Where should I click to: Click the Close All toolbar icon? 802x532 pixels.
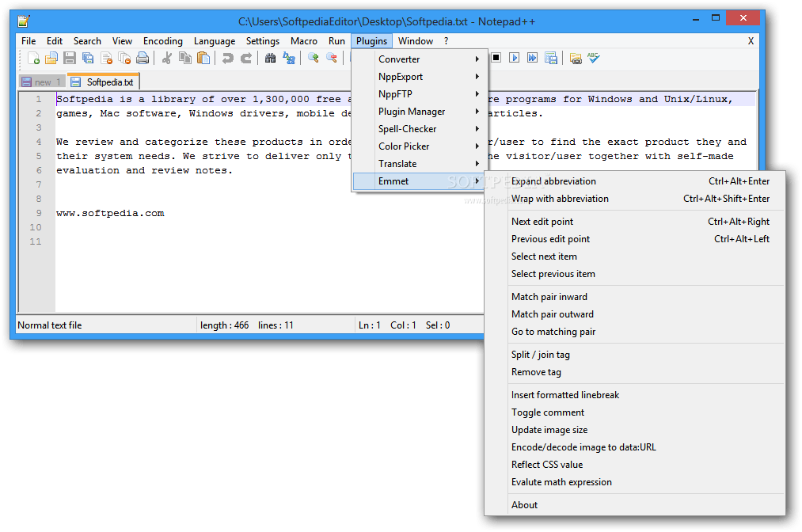pyautogui.click(x=124, y=59)
